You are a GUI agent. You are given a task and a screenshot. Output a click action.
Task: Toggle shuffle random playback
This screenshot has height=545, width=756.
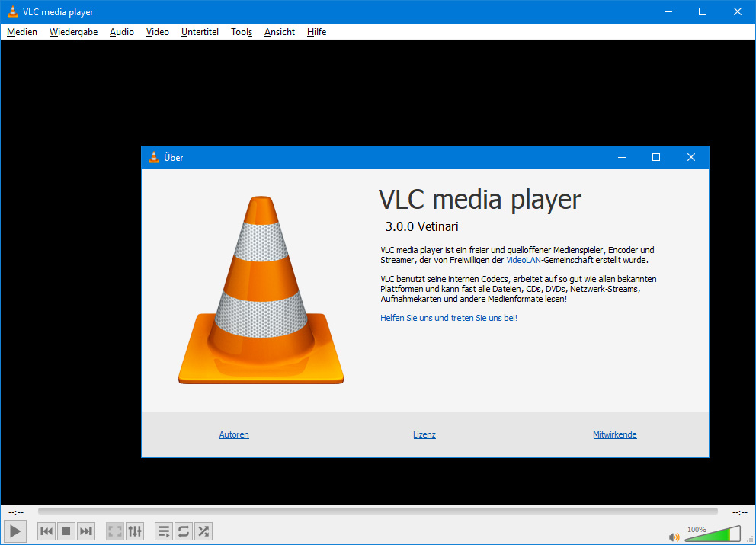(x=203, y=531)
